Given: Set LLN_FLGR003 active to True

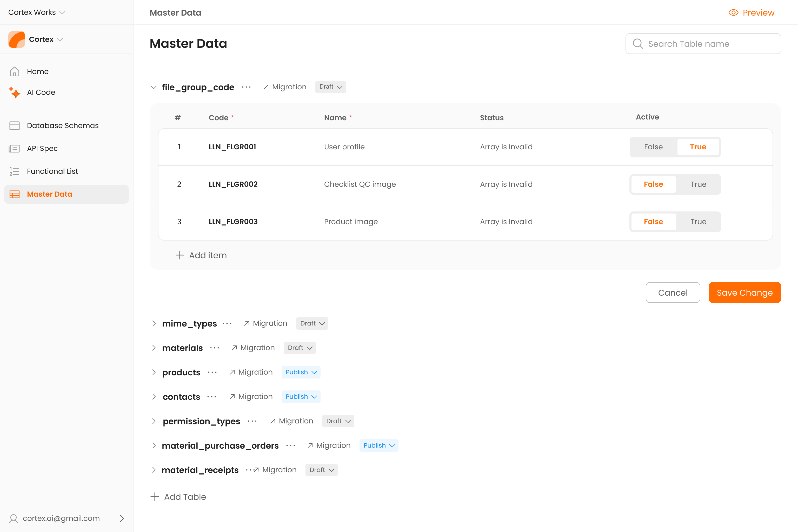Looking at the screenshot, I should [698, 222].
